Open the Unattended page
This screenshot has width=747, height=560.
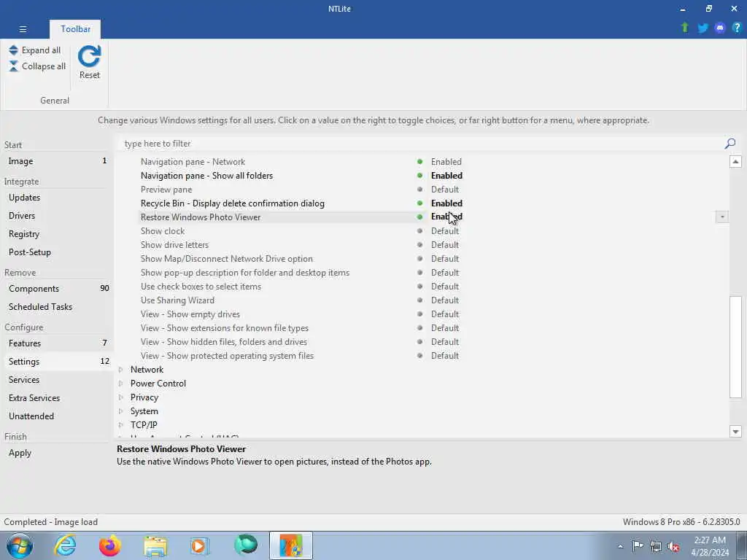(x=57, y=416)
